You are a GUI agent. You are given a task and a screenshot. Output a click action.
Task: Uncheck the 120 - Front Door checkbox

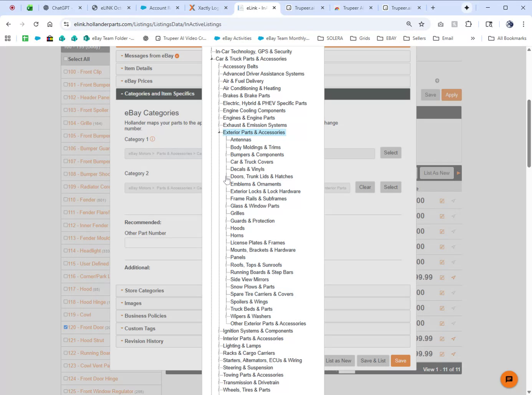pyautogui.click(x=66, y=328)
